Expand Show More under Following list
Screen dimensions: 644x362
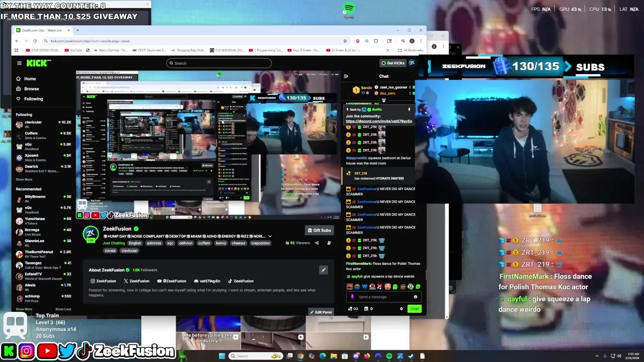tap(24, 179)
